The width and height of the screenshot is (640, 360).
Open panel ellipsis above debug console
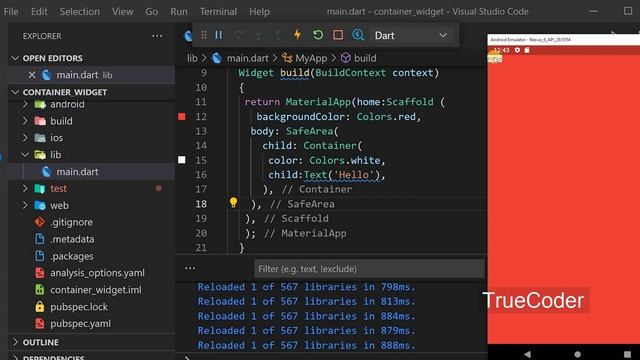coord(190,269)
